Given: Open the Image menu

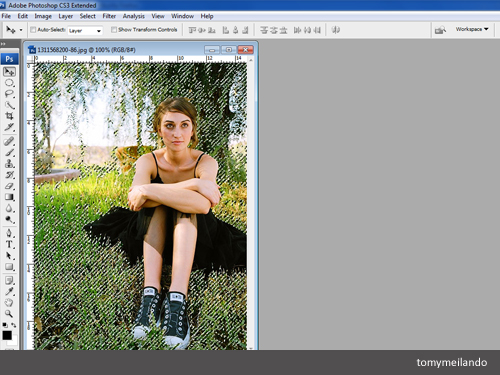Looking at the screenshot, I should 43,16.
